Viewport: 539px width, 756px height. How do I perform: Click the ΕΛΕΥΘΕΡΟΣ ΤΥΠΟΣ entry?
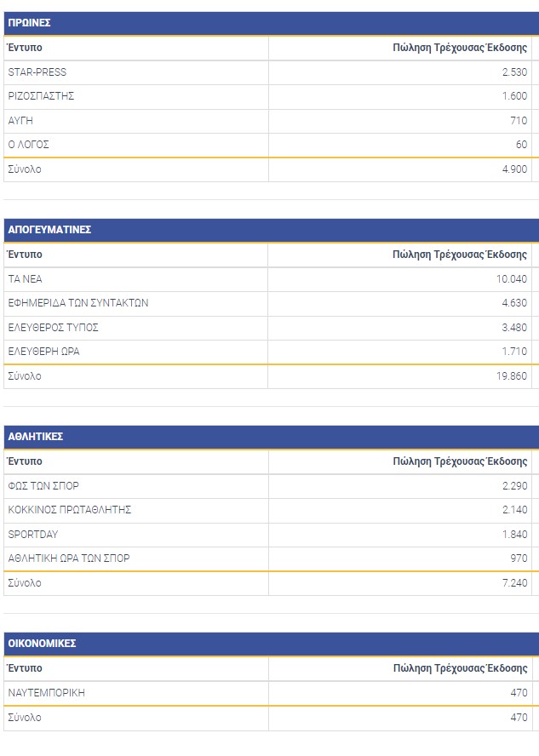54,327
